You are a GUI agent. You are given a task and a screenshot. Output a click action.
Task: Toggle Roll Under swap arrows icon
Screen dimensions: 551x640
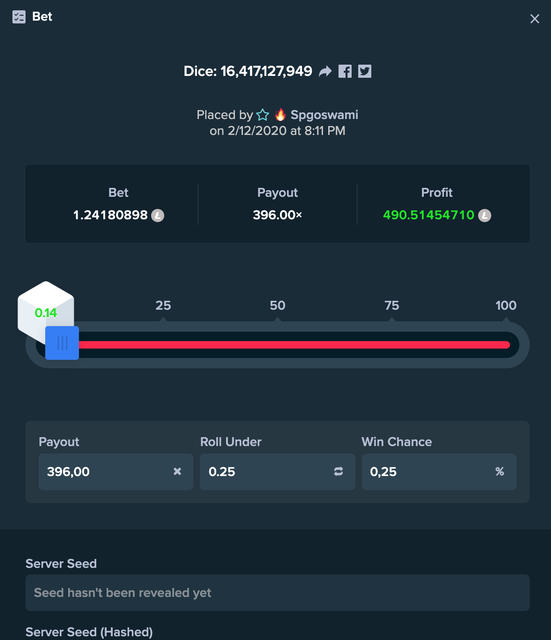(x=338, y=471)
